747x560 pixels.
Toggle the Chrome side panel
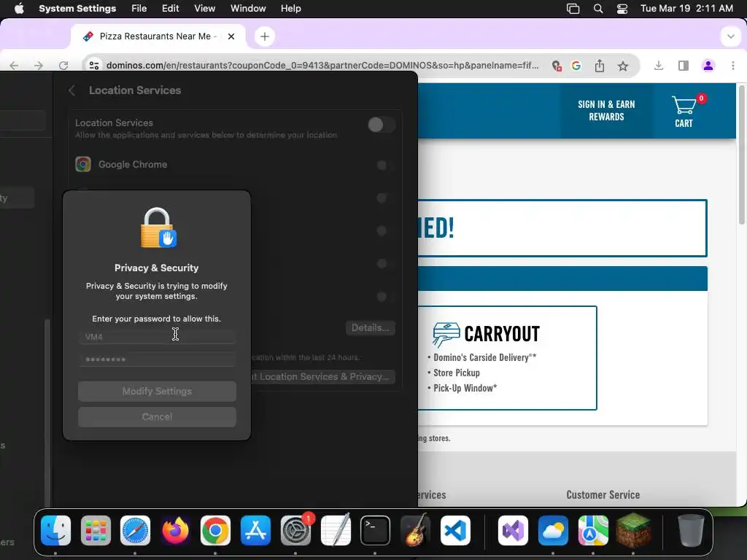point(683,66)
